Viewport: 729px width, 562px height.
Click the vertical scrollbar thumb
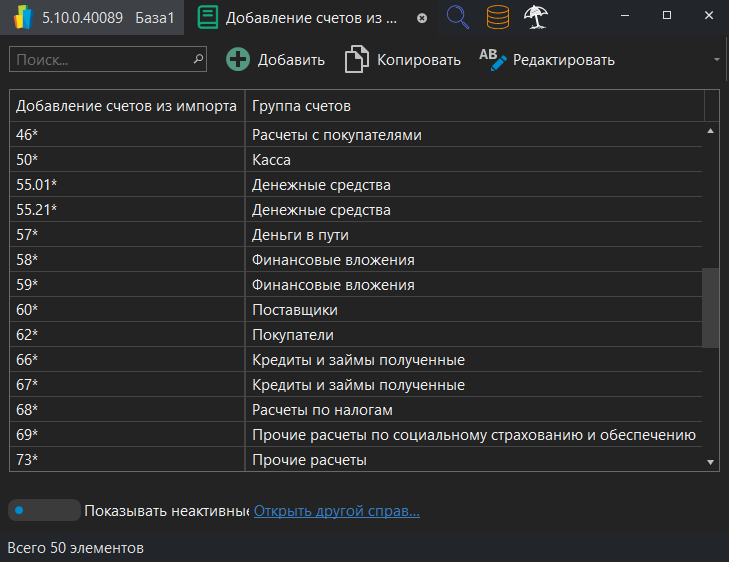[x=710, y=307]
